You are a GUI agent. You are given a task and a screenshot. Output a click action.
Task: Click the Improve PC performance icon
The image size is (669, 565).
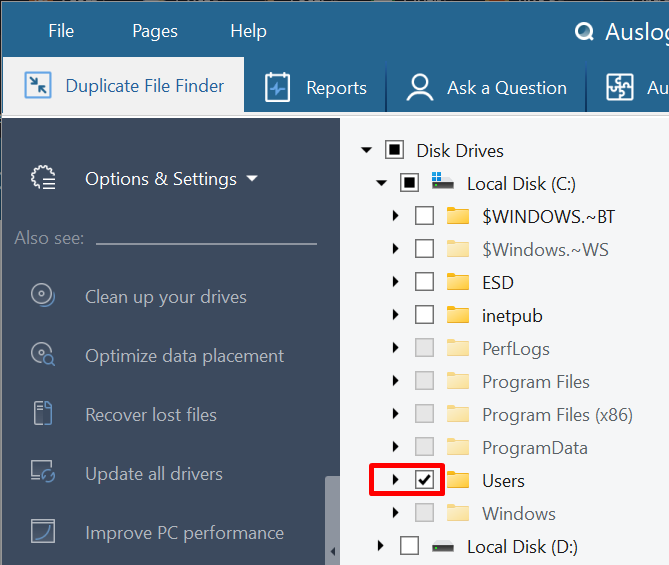click(42, 533)
